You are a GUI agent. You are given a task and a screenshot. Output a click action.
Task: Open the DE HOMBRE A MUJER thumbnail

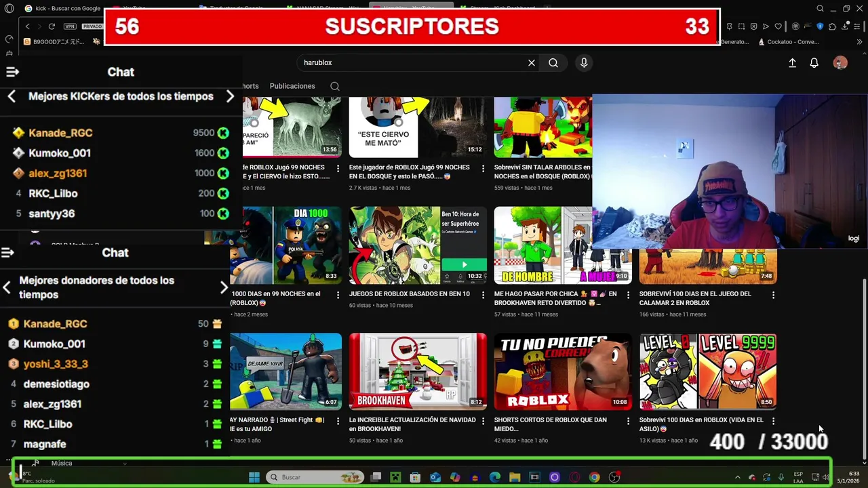point(563,245)
